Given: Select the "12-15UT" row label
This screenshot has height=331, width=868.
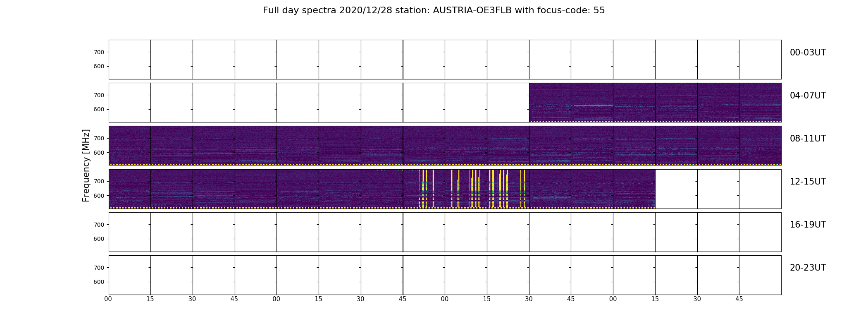Looking at the screenshot, I should (x=808, y=182).
